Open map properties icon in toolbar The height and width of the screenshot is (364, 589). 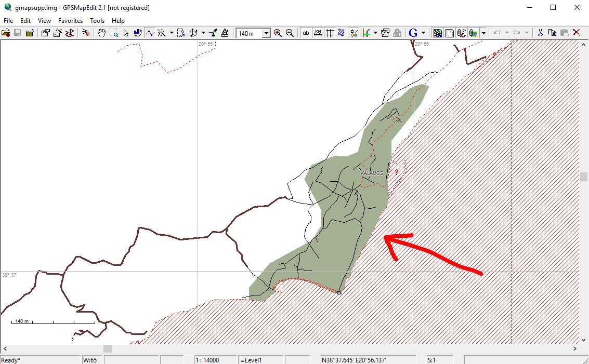tap(45, 33)
